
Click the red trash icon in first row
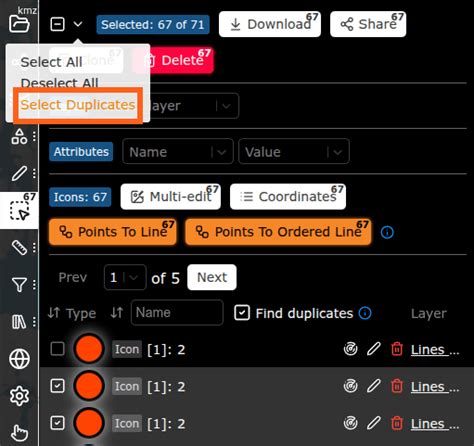click(397, 349)
